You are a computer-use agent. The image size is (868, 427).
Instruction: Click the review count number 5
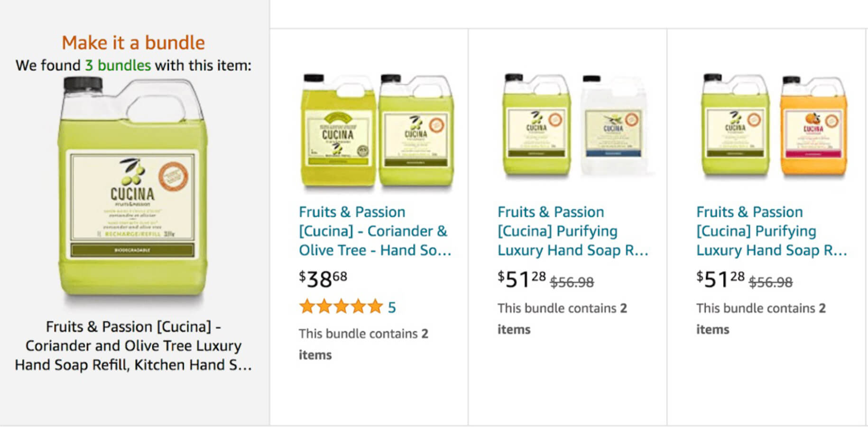(x=392, y=306)
